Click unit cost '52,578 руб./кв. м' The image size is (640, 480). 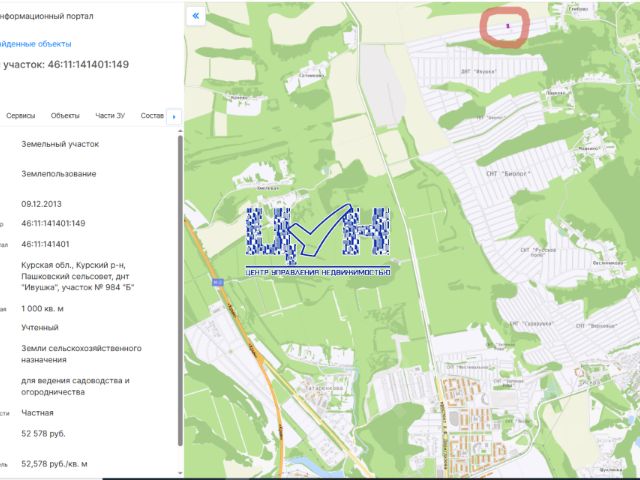(x=54, y=464)
